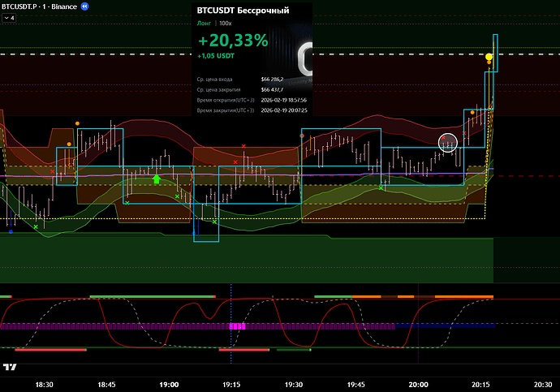Click the 20:00 time axis label
560x392 pixels.
418,386
